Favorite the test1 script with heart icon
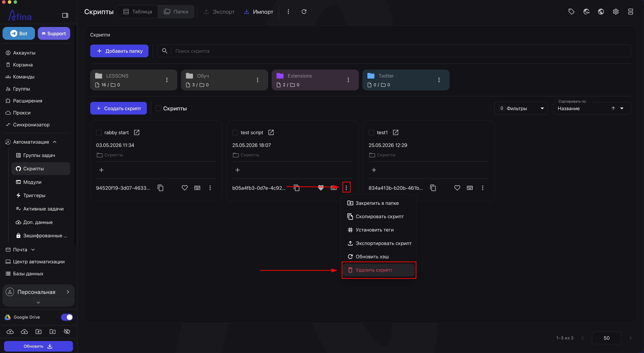This screenshot has height=353, width=644. tap(457, 188)
